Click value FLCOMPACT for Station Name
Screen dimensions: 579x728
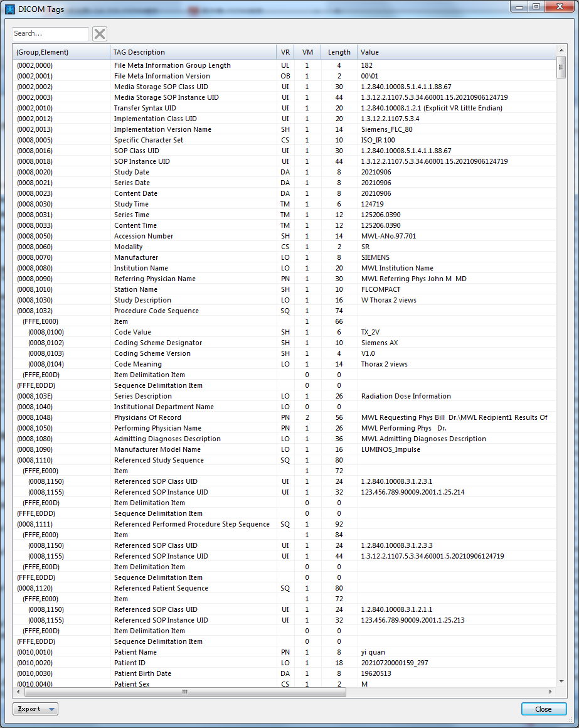pos(380,290)
